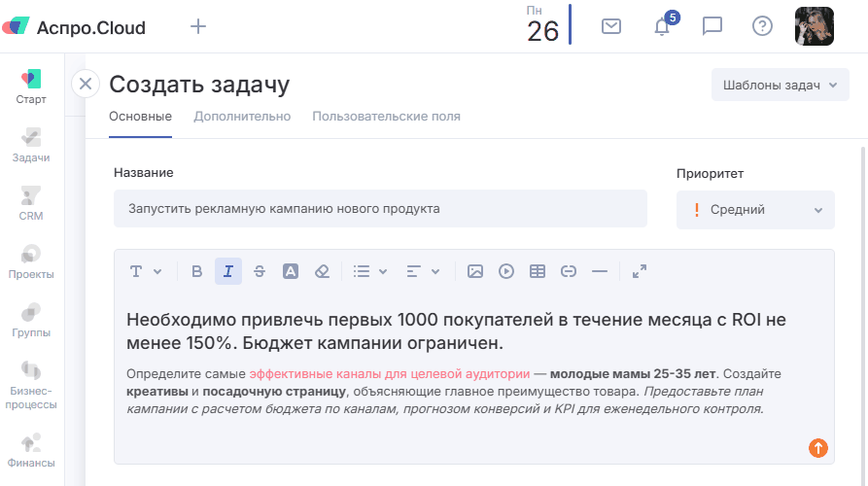
Task: Expand the Шаблоны задач dropdown
Action: pos(780,85)
